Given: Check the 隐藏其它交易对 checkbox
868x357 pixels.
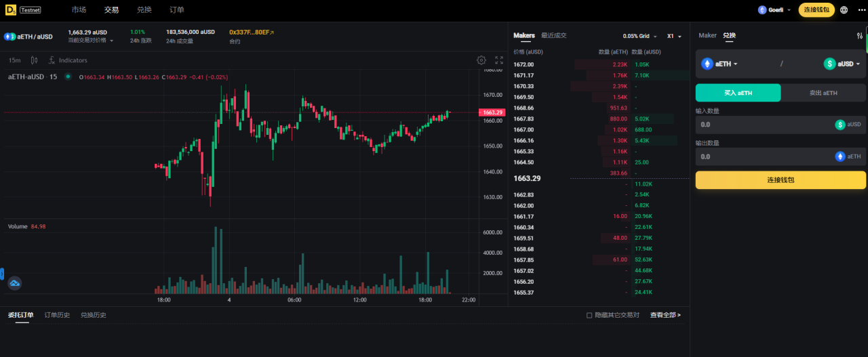Looking at the screenshot, I should 589,315.
